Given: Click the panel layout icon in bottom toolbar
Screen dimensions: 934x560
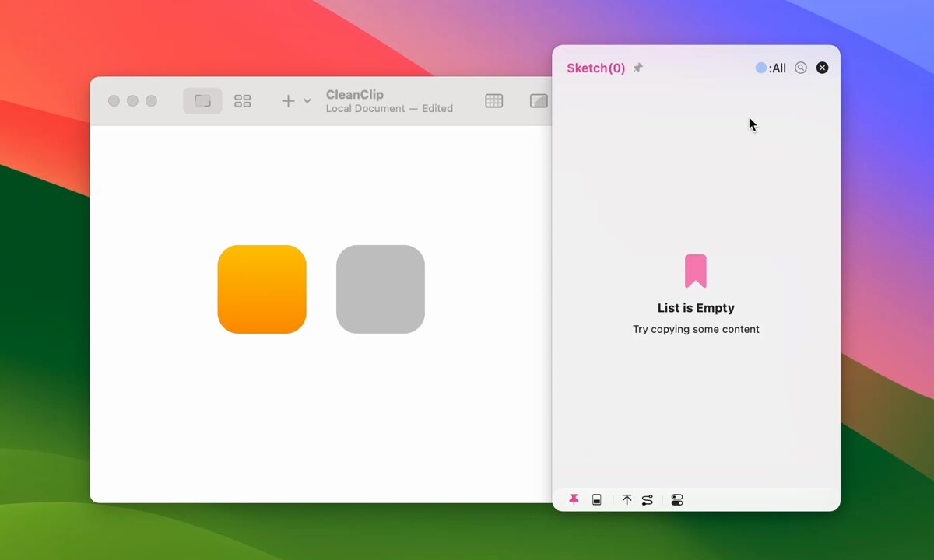Looking at the screenshot, I should [x=597, y=500].
